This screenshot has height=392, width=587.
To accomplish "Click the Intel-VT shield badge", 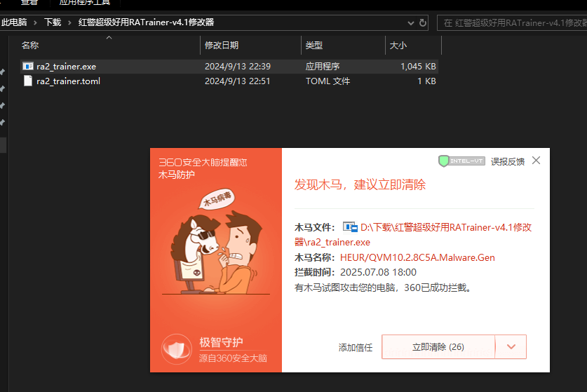I will tap(461, 161).
